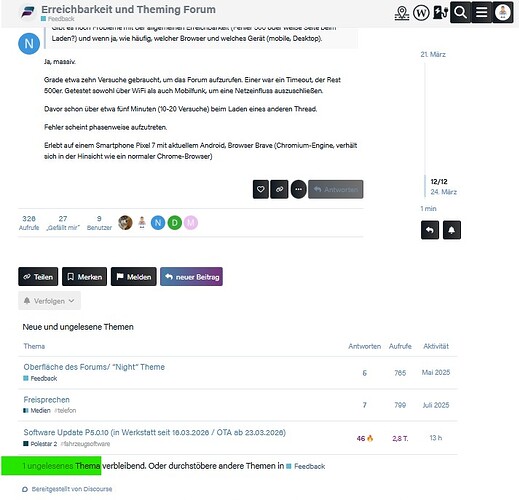
Task: Click the Melden flag button
Action: [134, 277]
